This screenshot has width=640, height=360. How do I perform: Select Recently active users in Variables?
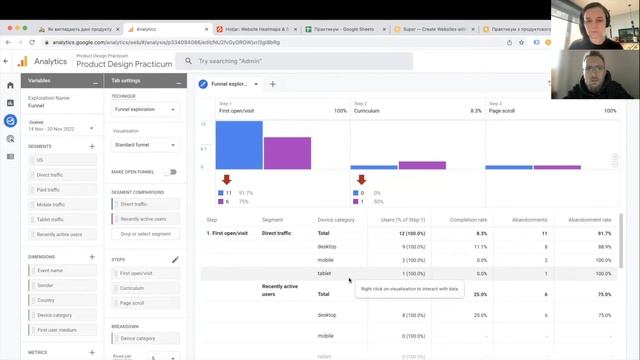[x=62, y=234]
